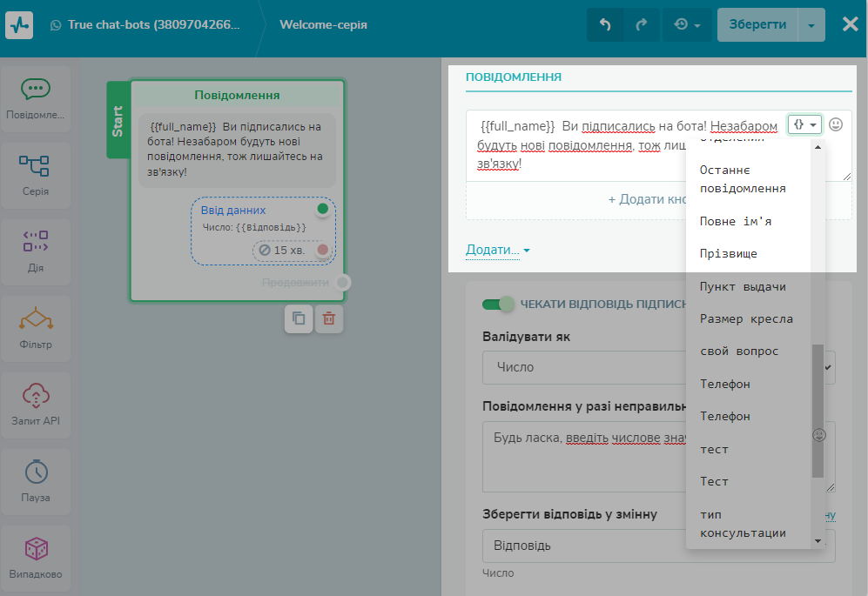Toggle the Чекати відповідь підписника switch
This screenshot has height=596, width=868.
click(498, 304)
